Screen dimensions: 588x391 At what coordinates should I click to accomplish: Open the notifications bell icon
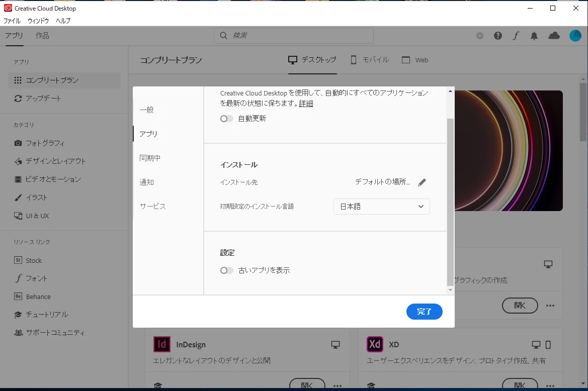point(534,36)
